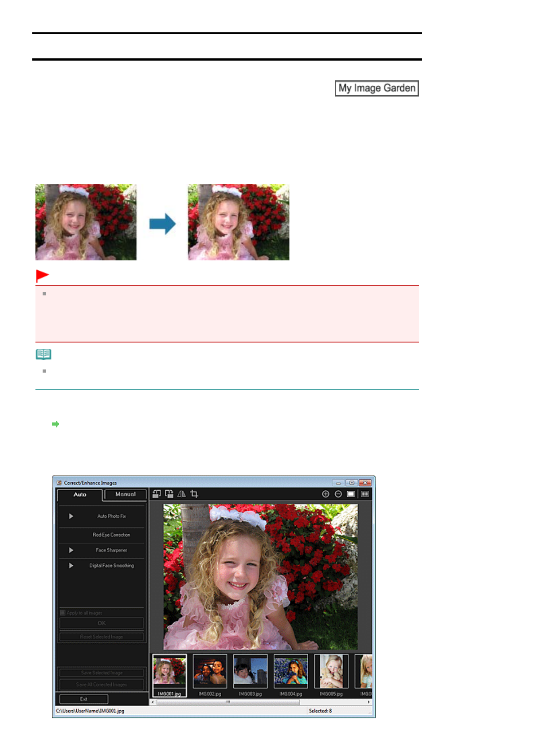The height and width of the screenshot is (756, 534).
Task: Click the rotate left 90° icon
Action: pos(156,494)
